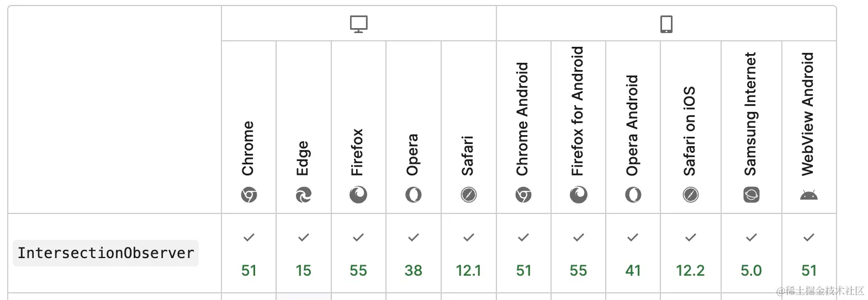
Task: Select the IntersectionObserver code label
Action: (x=105, y=253)
